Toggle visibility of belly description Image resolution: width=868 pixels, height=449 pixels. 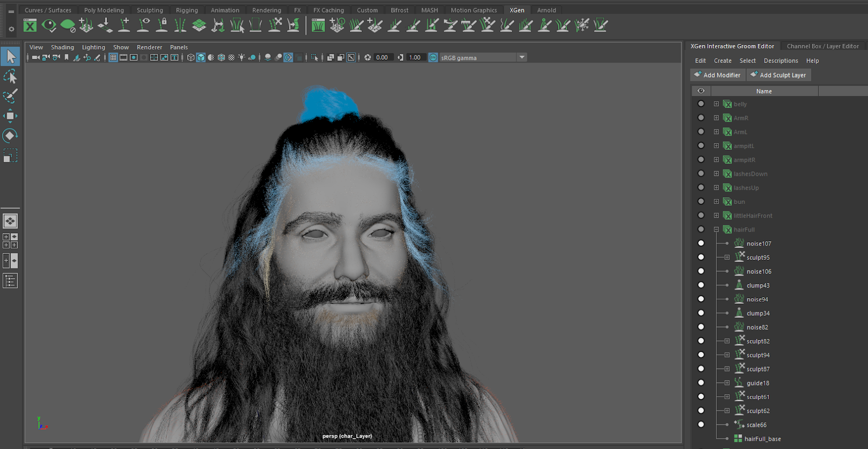point(701,104)
